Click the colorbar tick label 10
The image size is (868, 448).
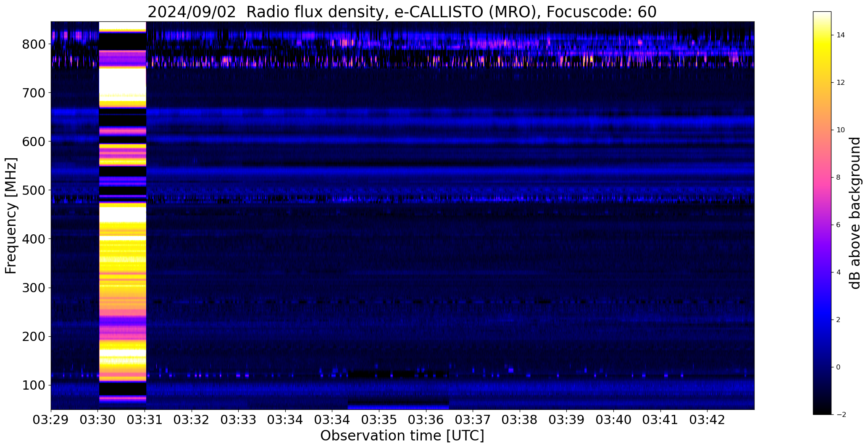point(841,130)
